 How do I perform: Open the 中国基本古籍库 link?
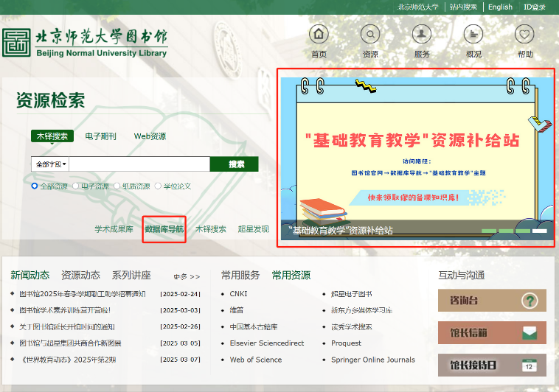pyautogui.click(x=254, y=326)
